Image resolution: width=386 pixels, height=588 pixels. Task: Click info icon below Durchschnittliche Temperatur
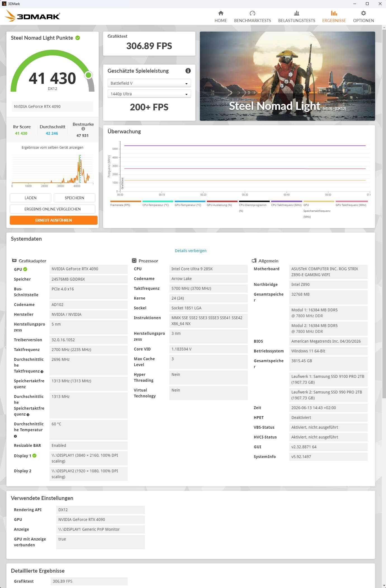point(15,436)
